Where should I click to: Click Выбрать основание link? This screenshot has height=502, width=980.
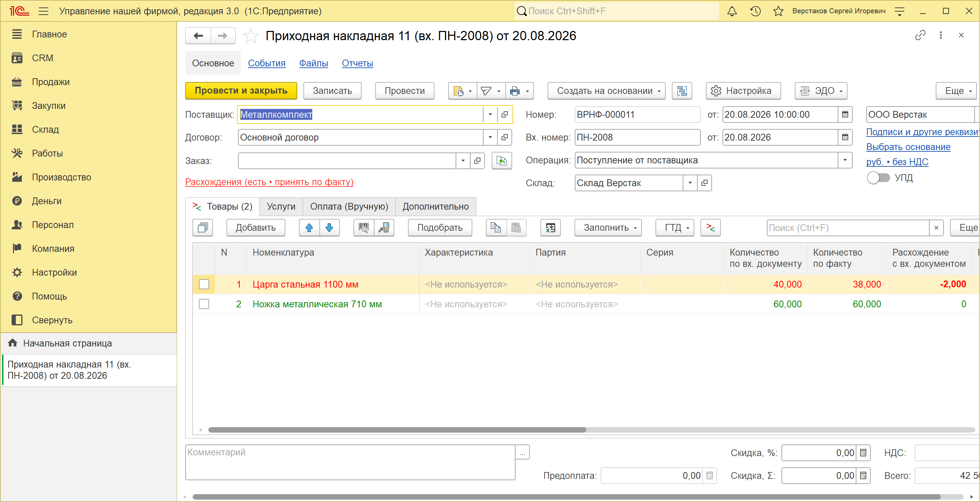[x=908, y=147]
